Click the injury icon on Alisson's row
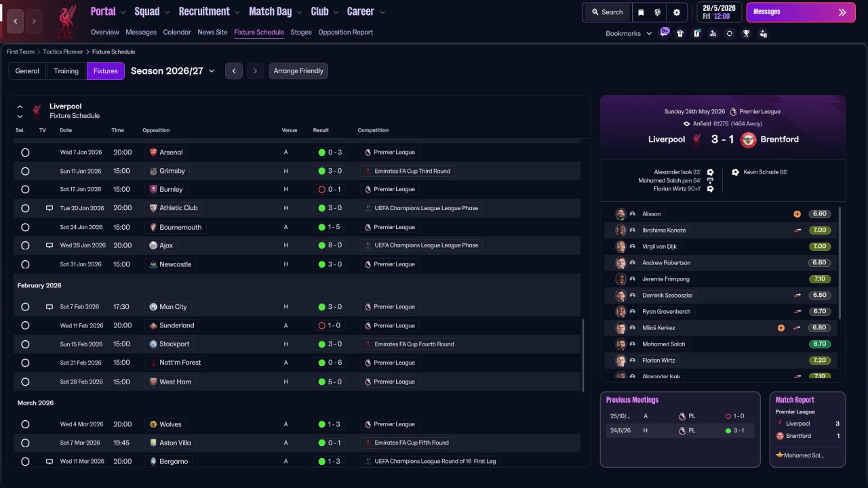Viewport: 868px width, 488px height. 797,214
